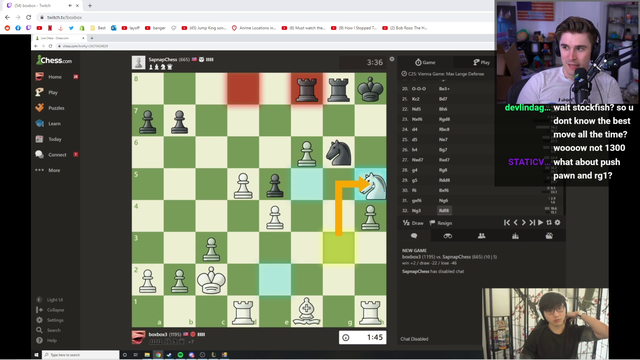Viewport: 640px width, 360px height.
Task: Open the popcorn events tab
Action: coord(549,236)
